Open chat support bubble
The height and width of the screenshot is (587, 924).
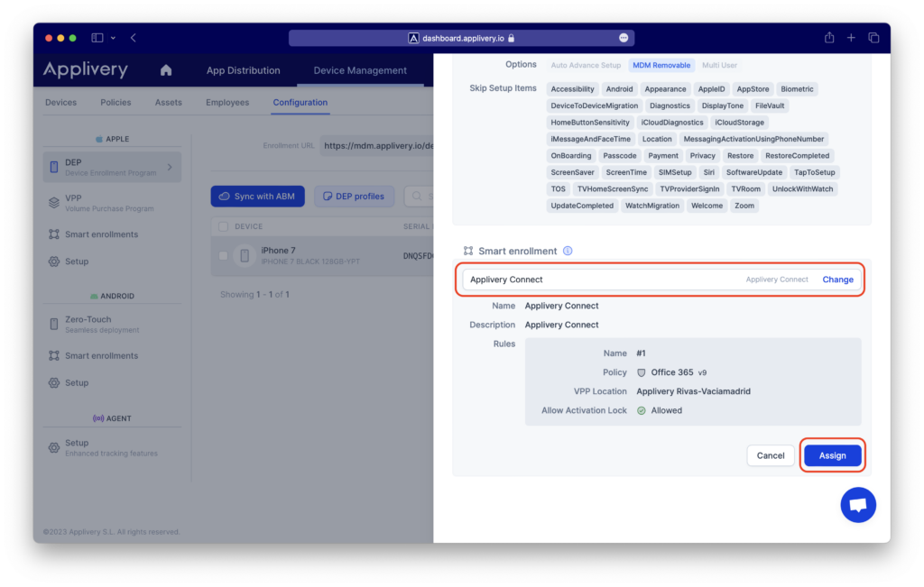tap(858, 505)
